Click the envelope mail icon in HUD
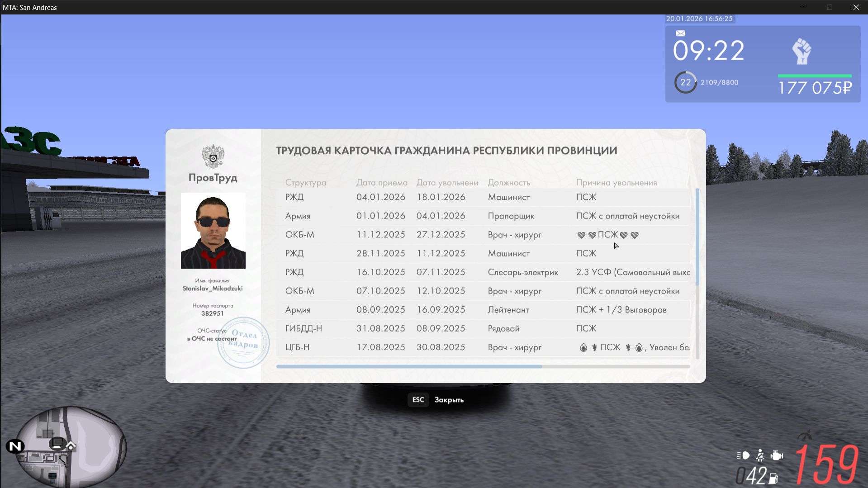 pos(680,33)
